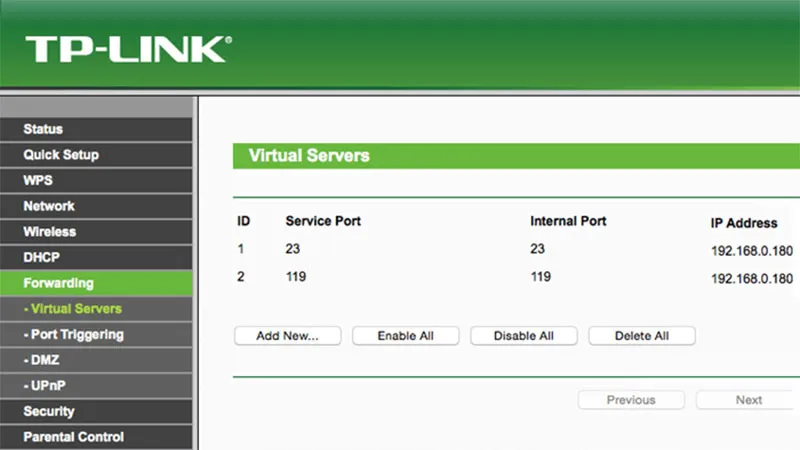The image size is (800, 450).
Task: Click the Service Port column header
Action: click(x=323, y=221)
